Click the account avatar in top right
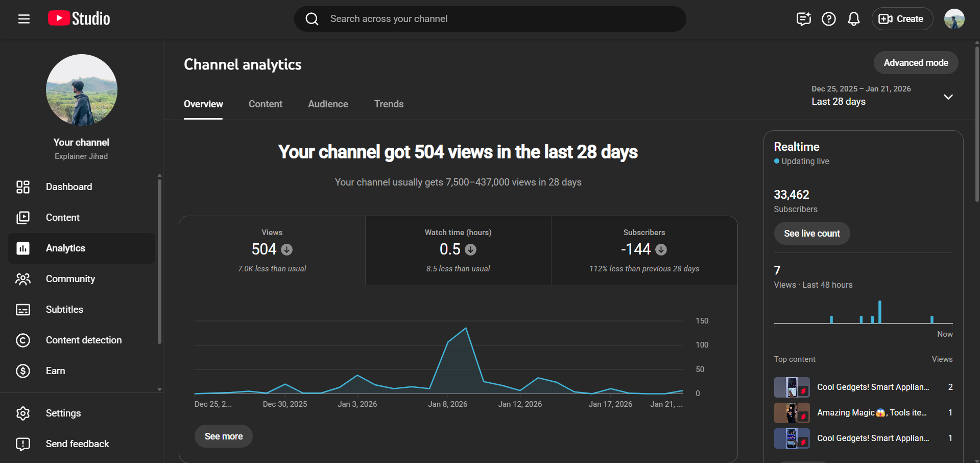The width and height of the screenshot is (980, 463). (954, 19)
